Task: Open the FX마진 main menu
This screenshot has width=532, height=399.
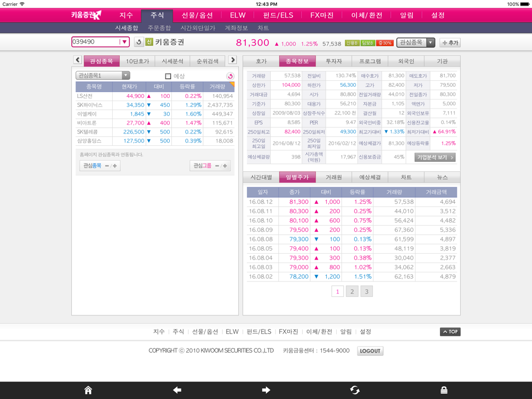Action: (x=322, y=15)
